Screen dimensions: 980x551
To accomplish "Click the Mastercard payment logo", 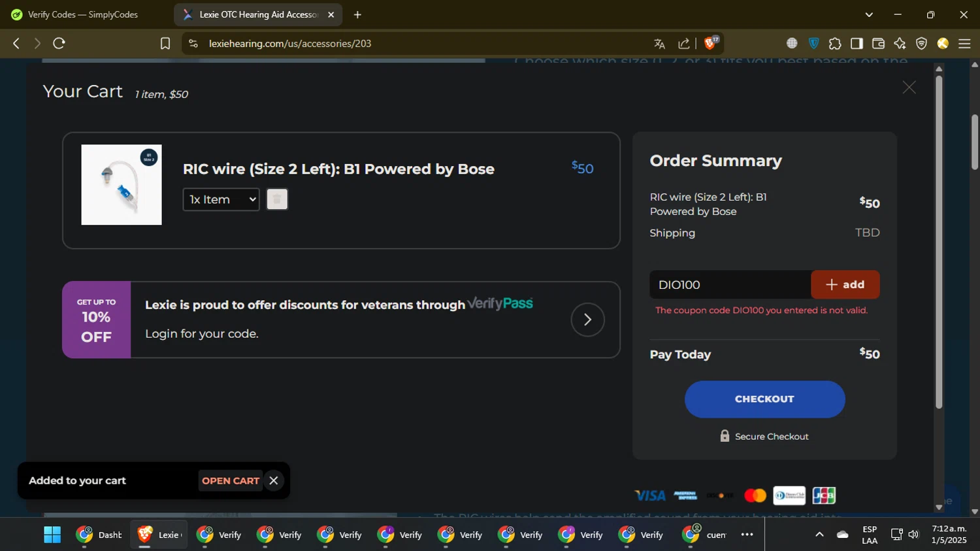I will 755,495.
